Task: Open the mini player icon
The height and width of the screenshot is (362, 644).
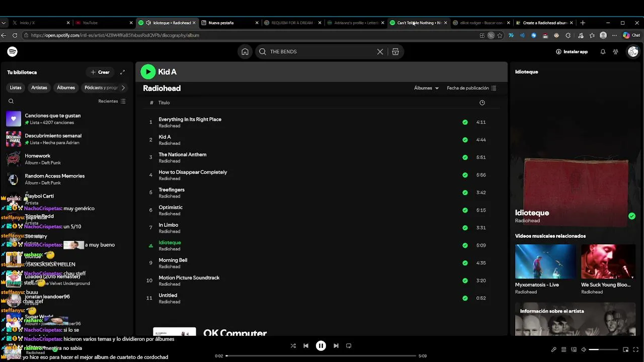Action: point(626,349)
